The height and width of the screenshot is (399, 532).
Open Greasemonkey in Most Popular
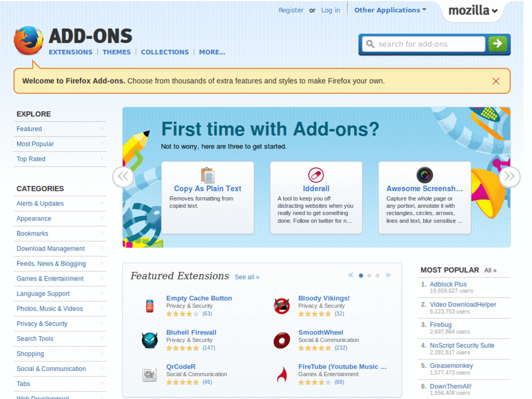point(451,366)
